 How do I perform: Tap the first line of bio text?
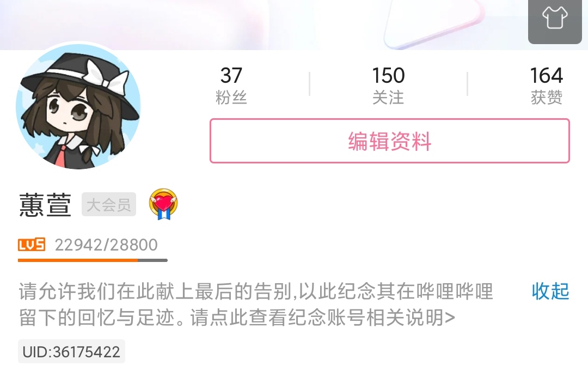[x=256, y=291]
